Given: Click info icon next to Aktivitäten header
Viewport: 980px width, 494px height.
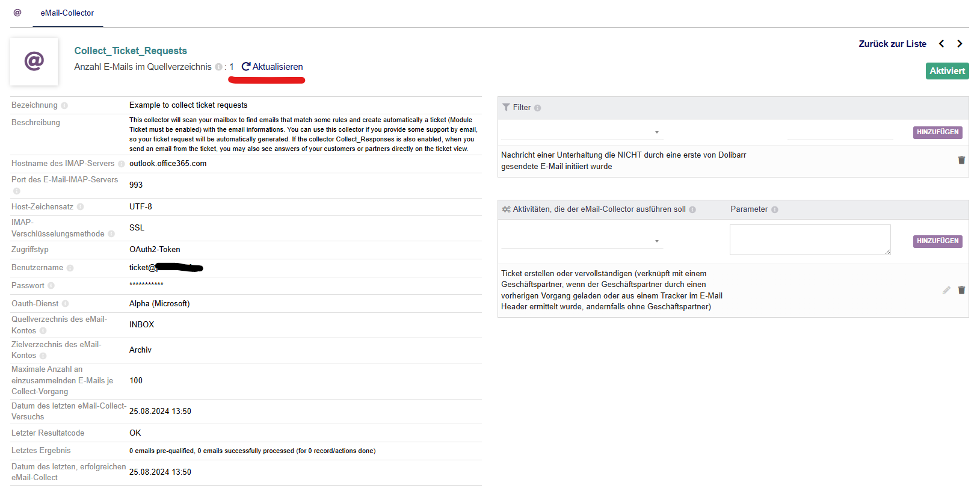Looking at the screenshot, I should point(692,209).
